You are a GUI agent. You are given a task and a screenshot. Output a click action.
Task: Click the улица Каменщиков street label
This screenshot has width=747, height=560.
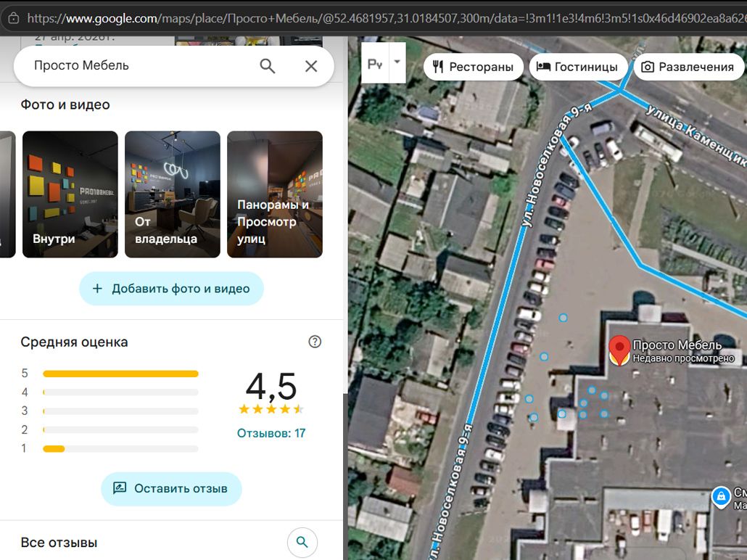click(x=696, y=136)
